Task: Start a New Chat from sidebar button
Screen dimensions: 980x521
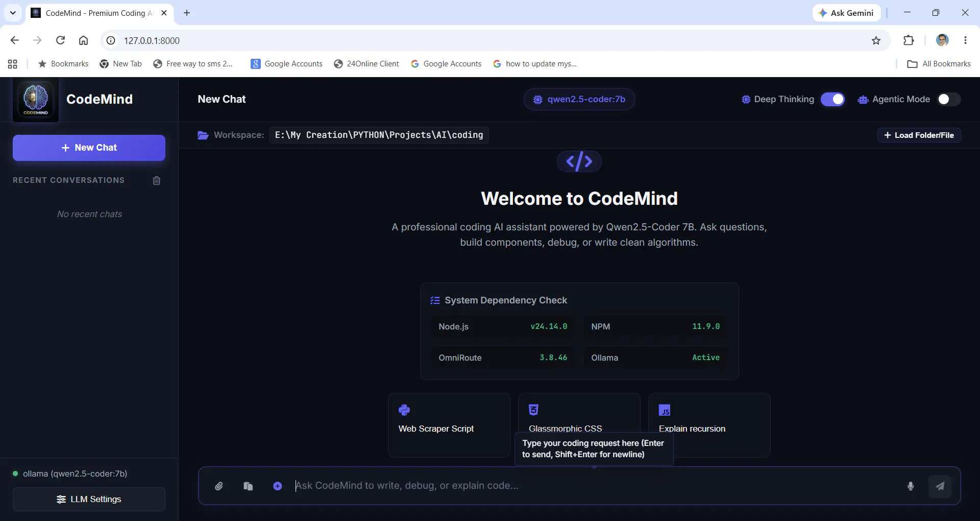Action: (89, 148)
